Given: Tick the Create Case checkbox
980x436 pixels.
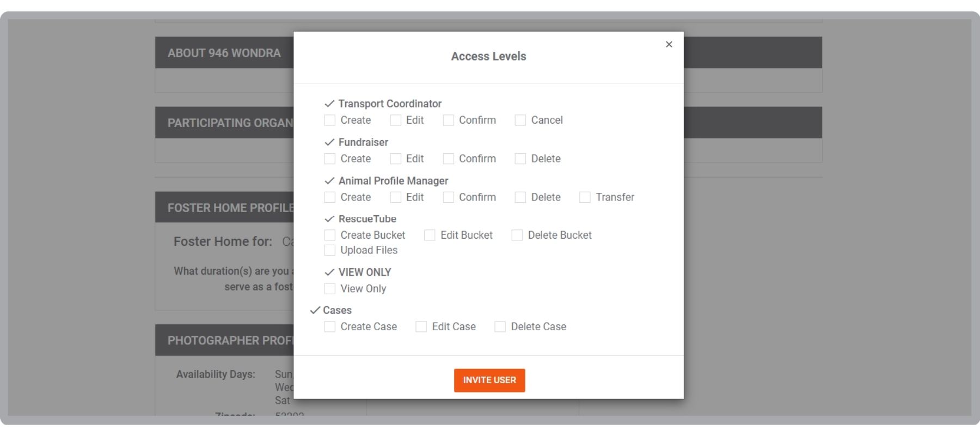Looking at the screenshot, I should 330,326.
